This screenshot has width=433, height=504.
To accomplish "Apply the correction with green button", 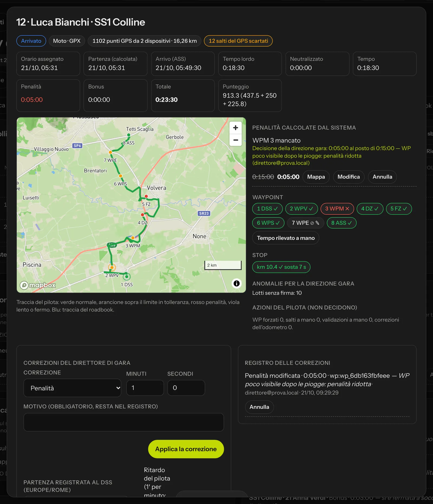I will click(x=186, y=449).
